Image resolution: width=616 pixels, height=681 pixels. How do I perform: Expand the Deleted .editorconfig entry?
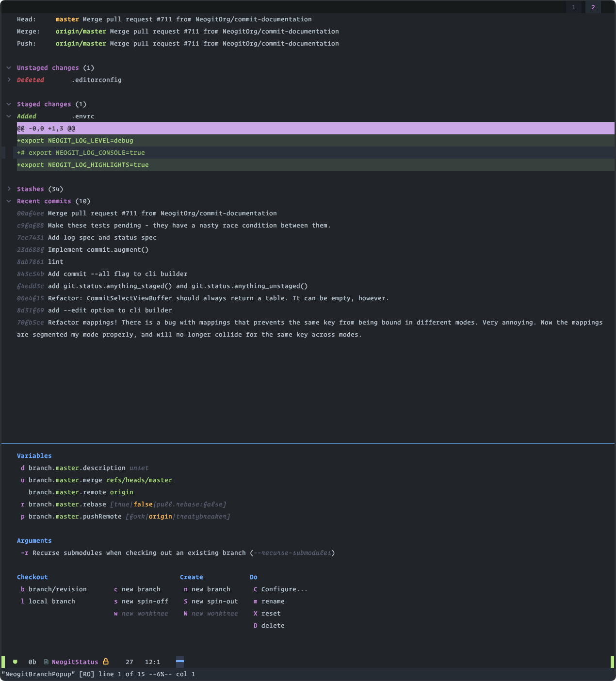click(9, 80)
